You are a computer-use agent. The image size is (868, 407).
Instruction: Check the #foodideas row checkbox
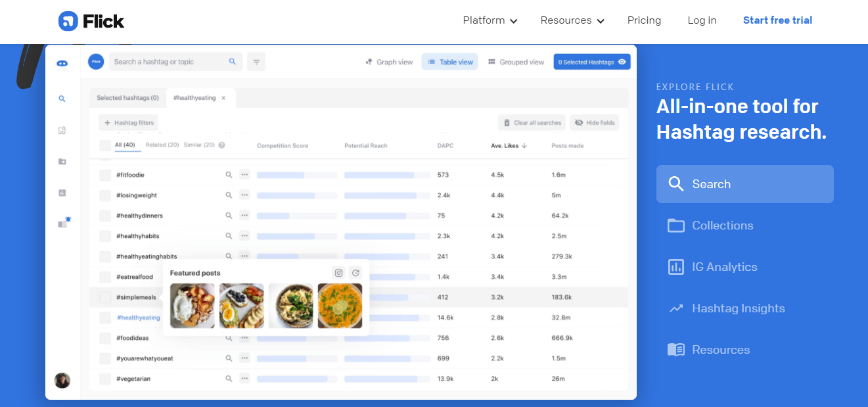(105, 338)
